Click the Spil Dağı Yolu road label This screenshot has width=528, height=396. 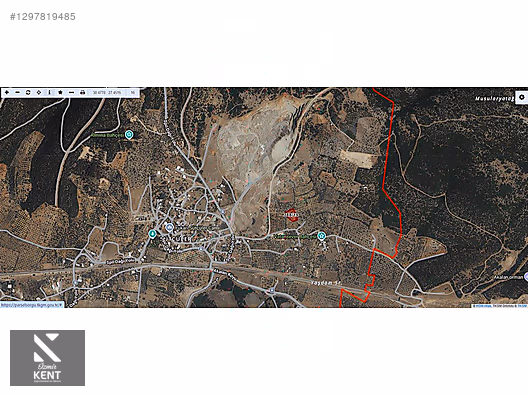[120, 261]
